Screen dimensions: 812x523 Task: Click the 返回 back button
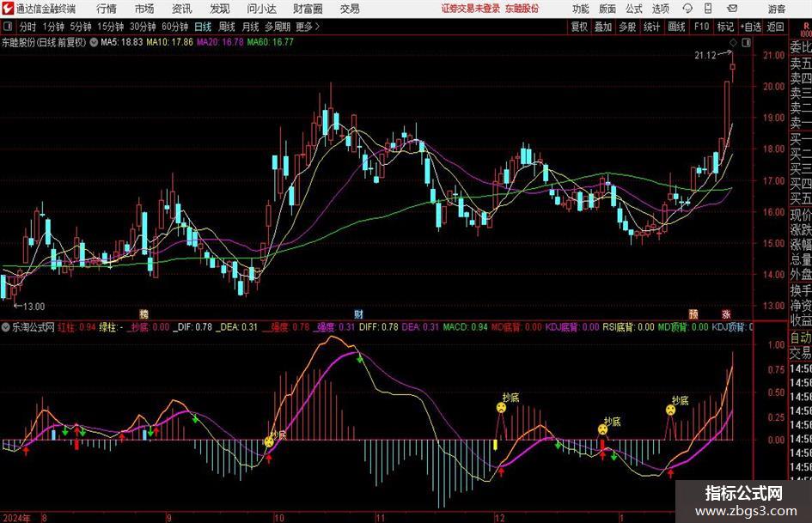tap(775, 27)
